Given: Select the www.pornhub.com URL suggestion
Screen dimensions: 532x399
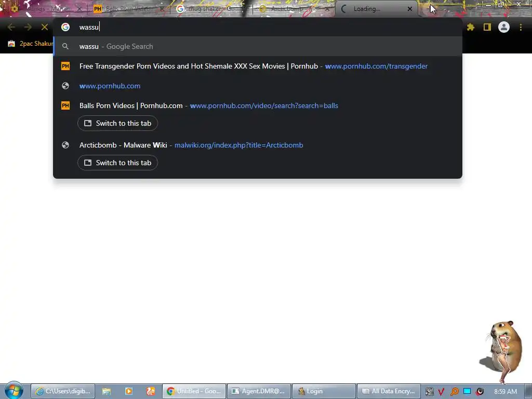Looking at the screenshot, I should coord(258,86).
